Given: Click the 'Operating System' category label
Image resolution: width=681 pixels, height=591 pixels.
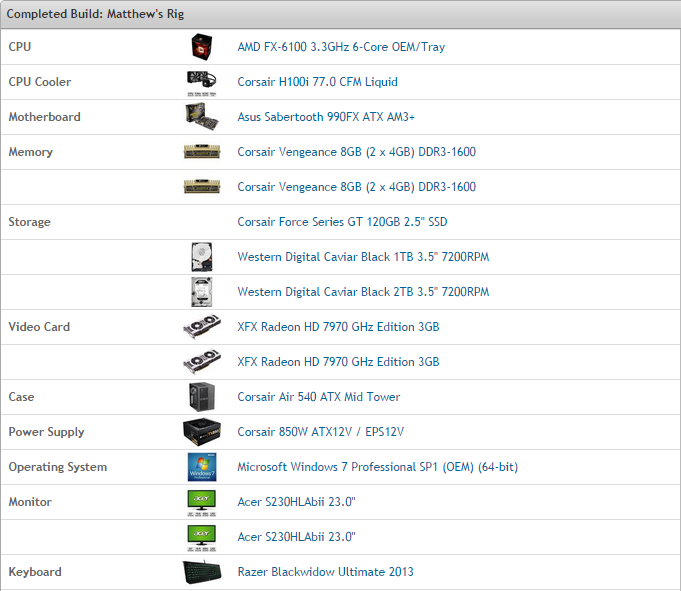Looking at the screenshot, I should coord(58,467).
